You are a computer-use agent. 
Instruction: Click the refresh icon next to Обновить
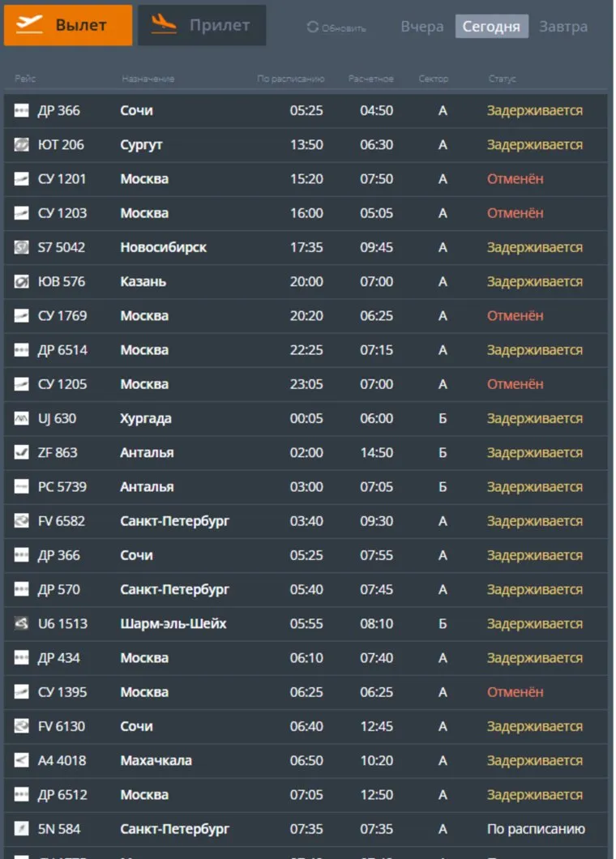point(313,28)
